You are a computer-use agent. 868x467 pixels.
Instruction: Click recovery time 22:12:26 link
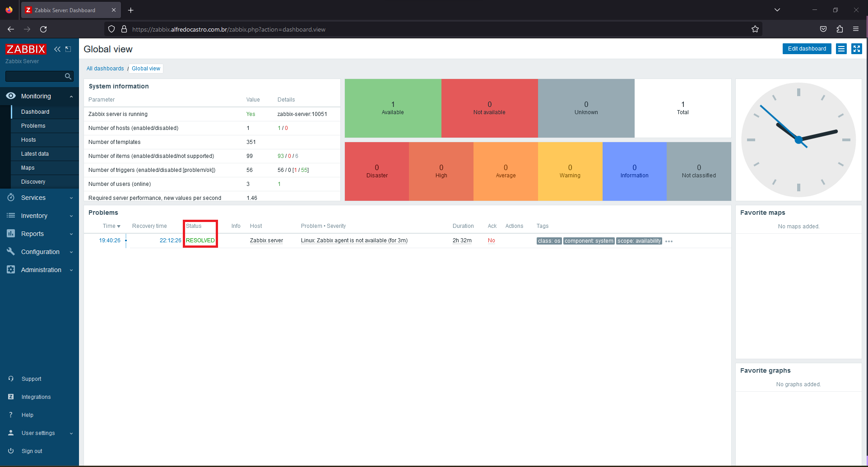click(x=170, y=240)
